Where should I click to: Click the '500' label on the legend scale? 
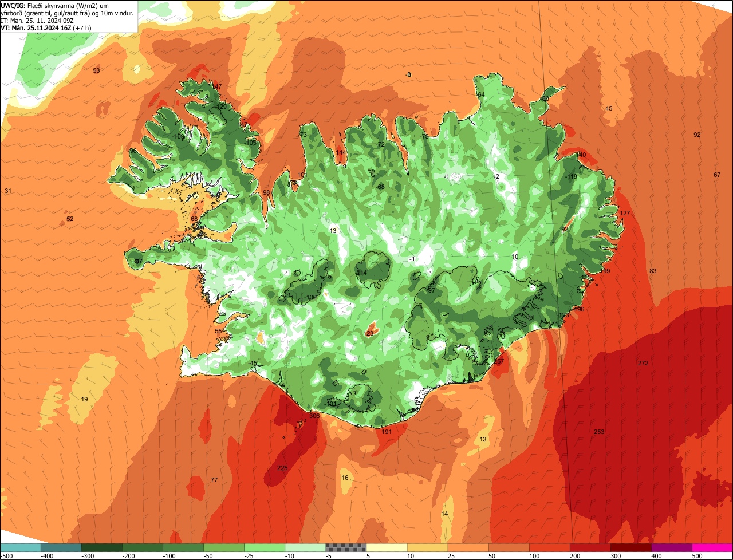697,556
